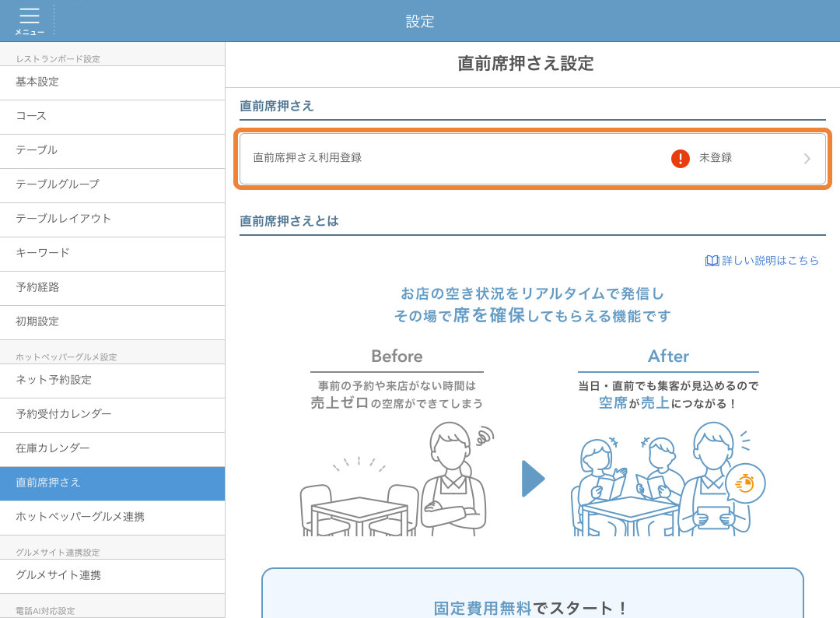Open ネット予約設定

(x=113, y=381)
